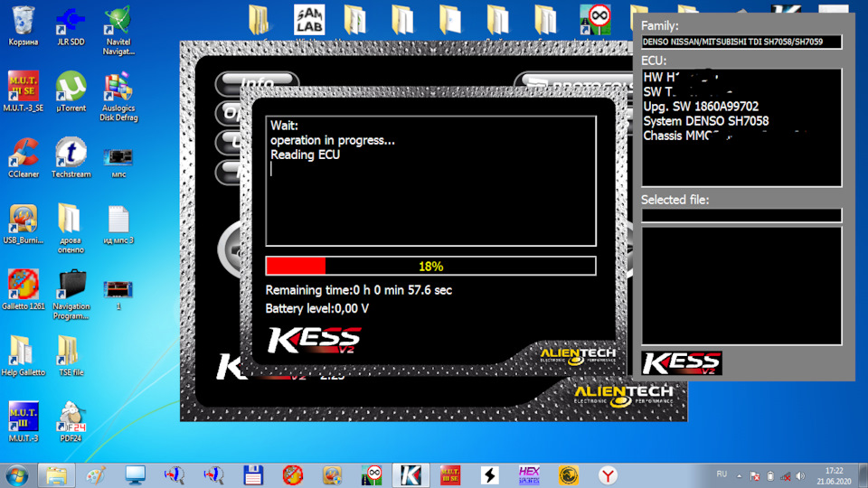The height and width of the screenshot is (488, 868).
Task: Click the monitor icon in the taskbar
Action: click(135, 475)
